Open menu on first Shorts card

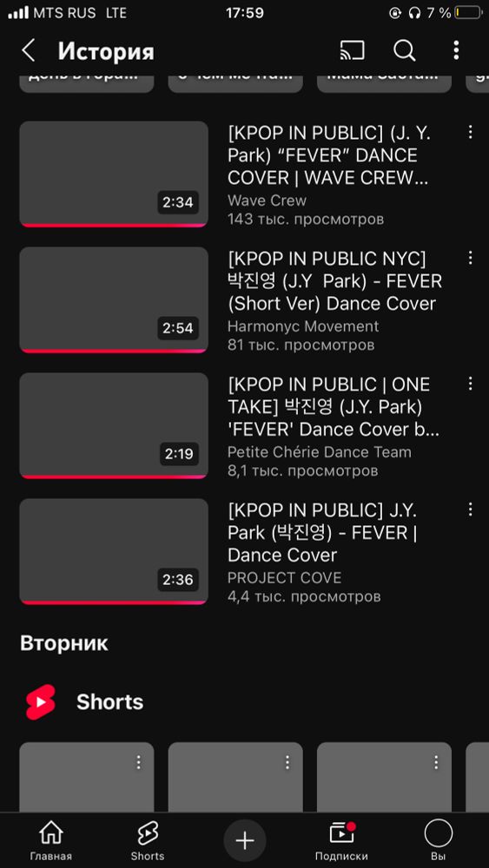click(x=138, y=762)
